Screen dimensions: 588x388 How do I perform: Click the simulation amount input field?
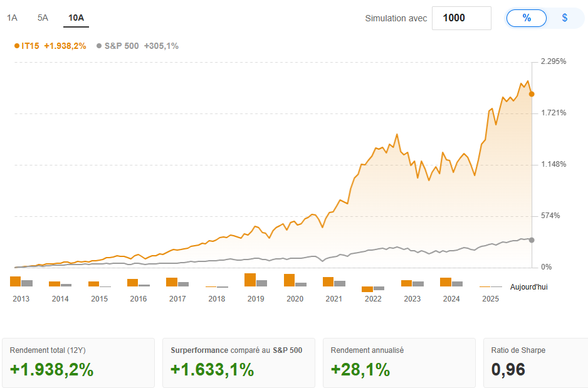click(x=461, y=18)
